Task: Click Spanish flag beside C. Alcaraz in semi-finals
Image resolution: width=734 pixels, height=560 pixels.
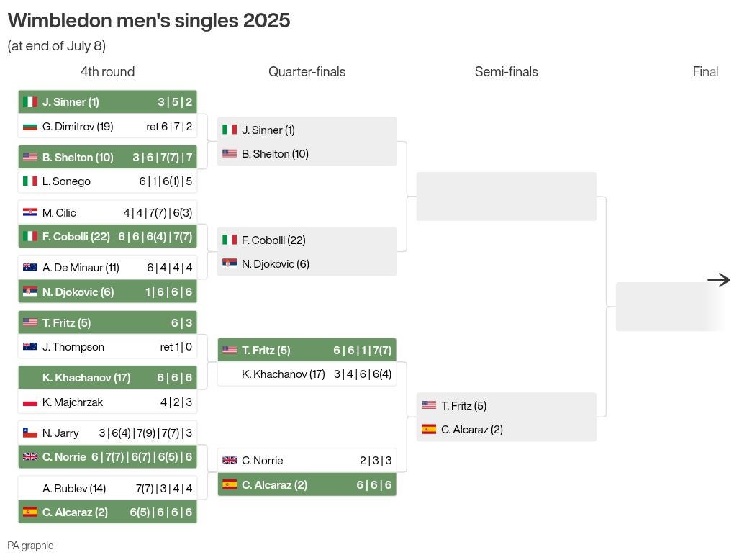Action: 429,429
